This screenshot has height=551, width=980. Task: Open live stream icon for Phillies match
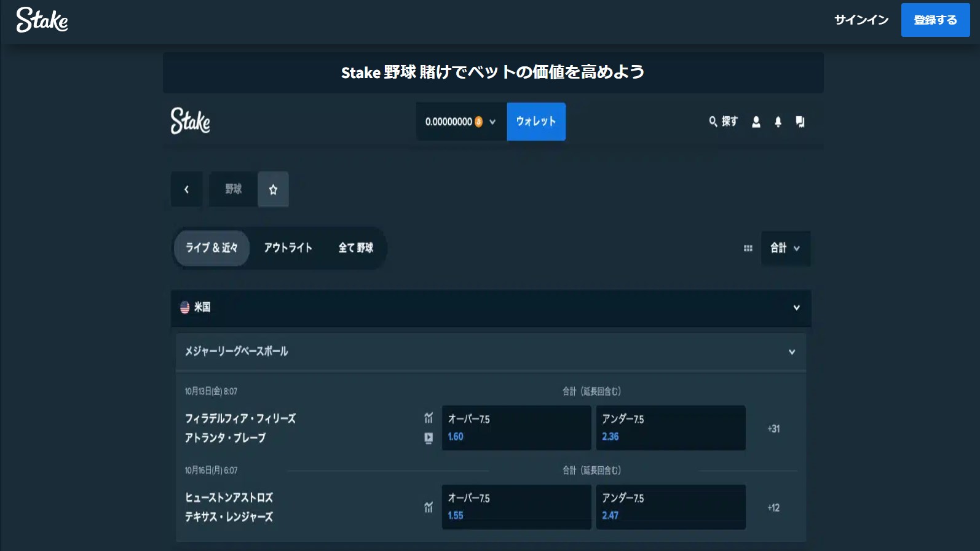click(x=429, y=438)
